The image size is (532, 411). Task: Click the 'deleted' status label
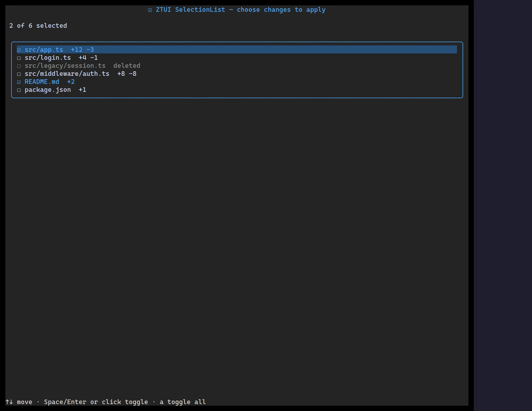pos(127,66)
